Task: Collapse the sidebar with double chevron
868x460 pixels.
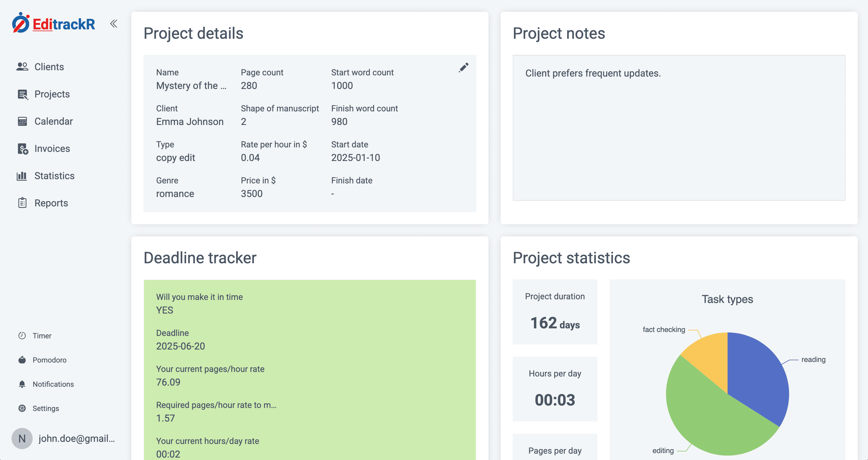Action: tap(113, 24)
